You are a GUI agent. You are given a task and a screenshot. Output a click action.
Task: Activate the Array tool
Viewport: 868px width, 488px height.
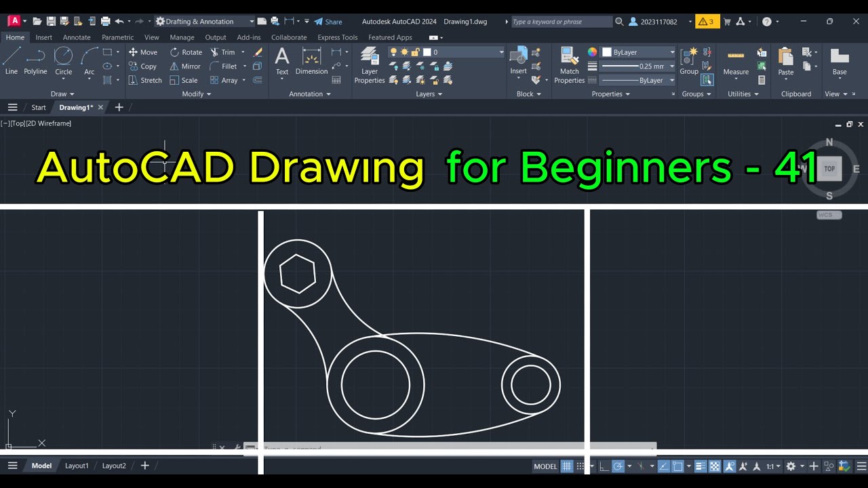224,80
